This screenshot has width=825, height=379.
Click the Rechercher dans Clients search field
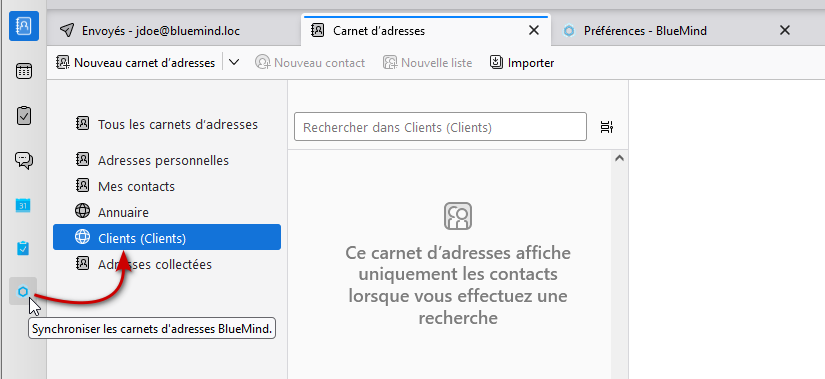click(x=440, y=127)
